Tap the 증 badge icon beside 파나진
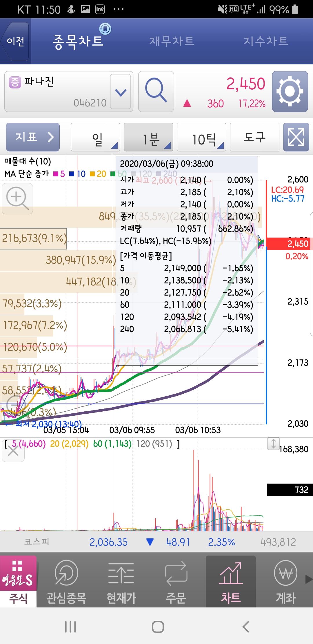Screen dimensions: 313x644 15,82
